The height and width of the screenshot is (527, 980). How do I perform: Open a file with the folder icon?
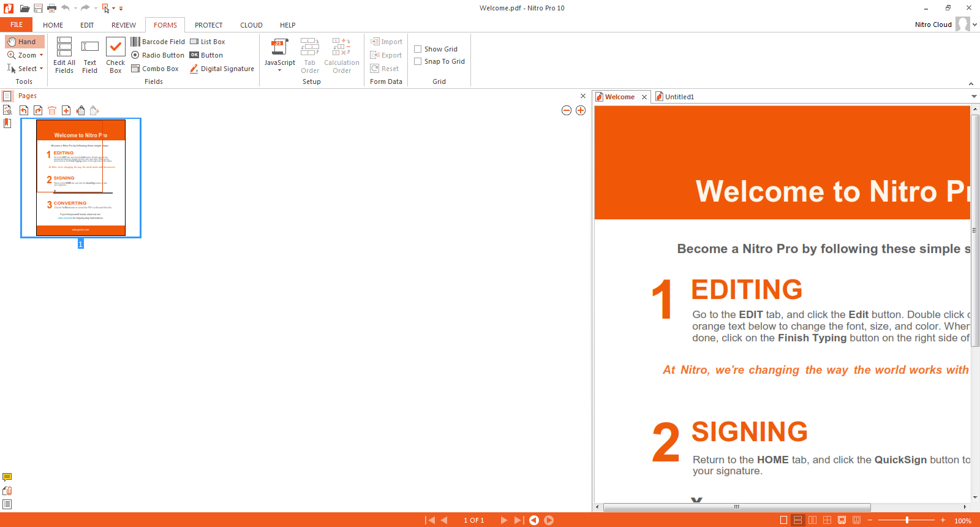tap(24, 9)
